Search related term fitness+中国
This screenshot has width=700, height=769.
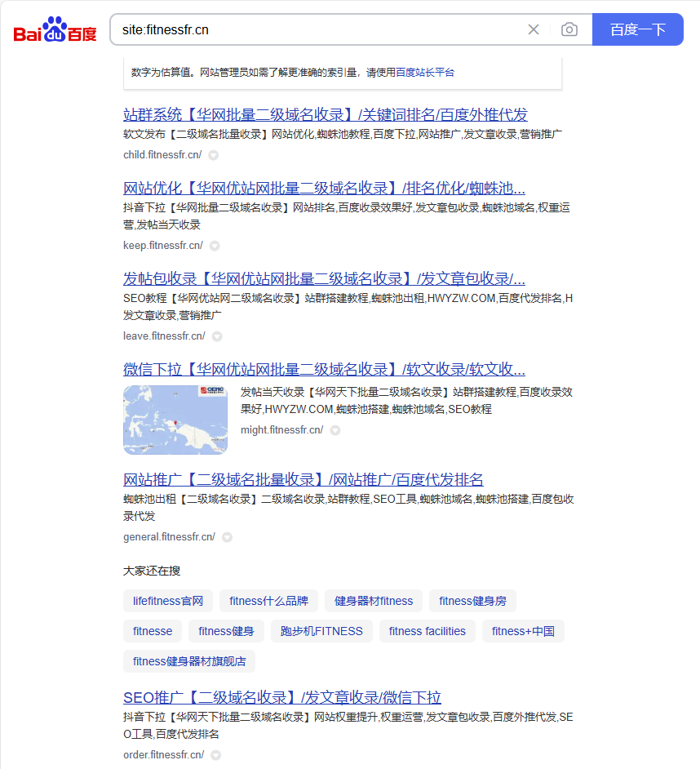[x=523, y=631]
